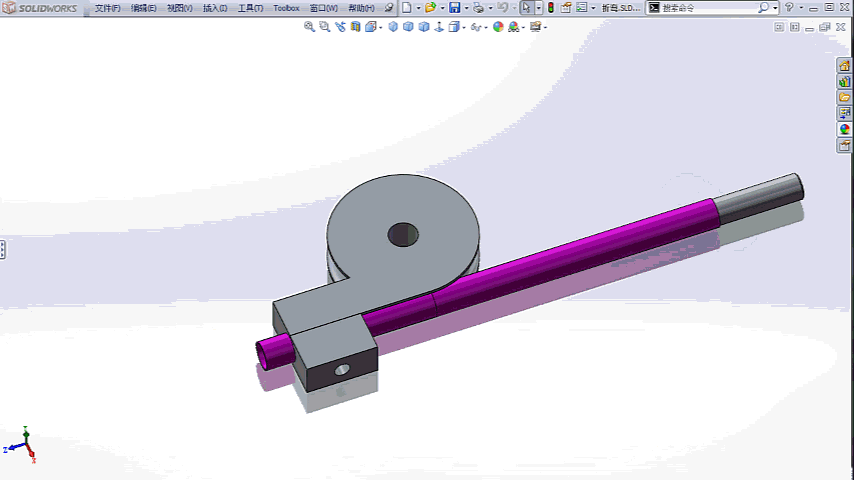Viewport: 854px width, 480px height.
Task: Click the split-viewport icon at the viewport corner
Action: (x=795, y=27)
